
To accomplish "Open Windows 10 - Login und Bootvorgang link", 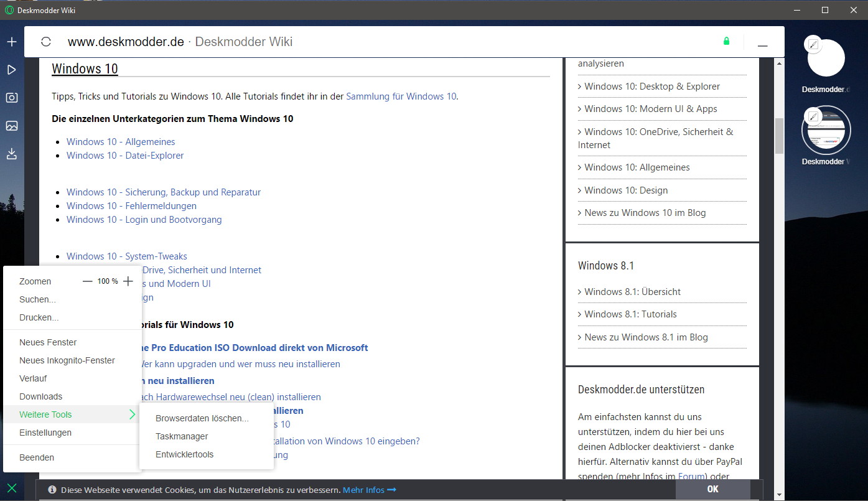I will tap(144, 220).
